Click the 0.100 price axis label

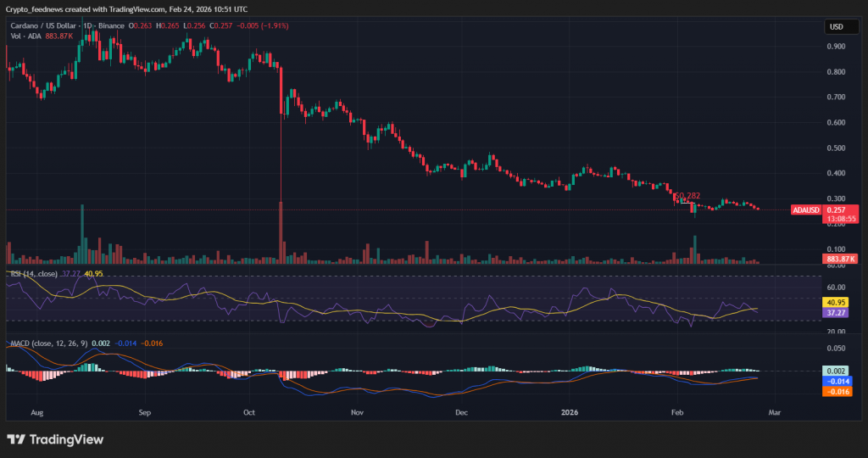[836, 249]
